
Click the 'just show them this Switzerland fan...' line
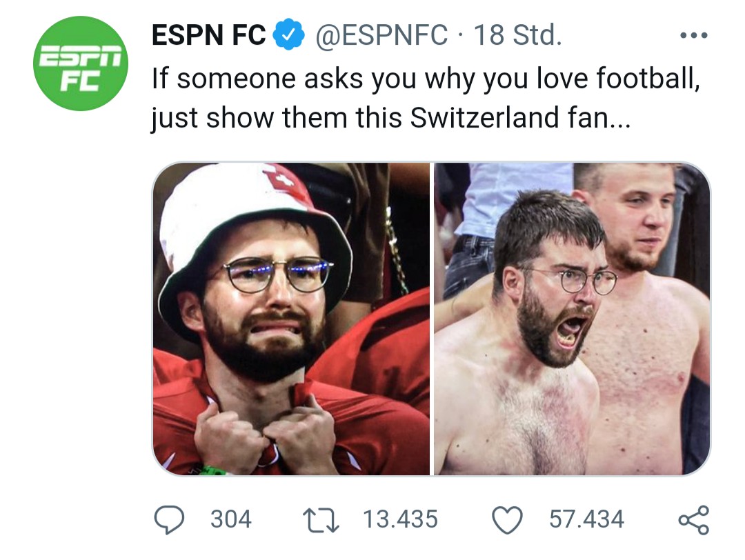pos(390,119)
